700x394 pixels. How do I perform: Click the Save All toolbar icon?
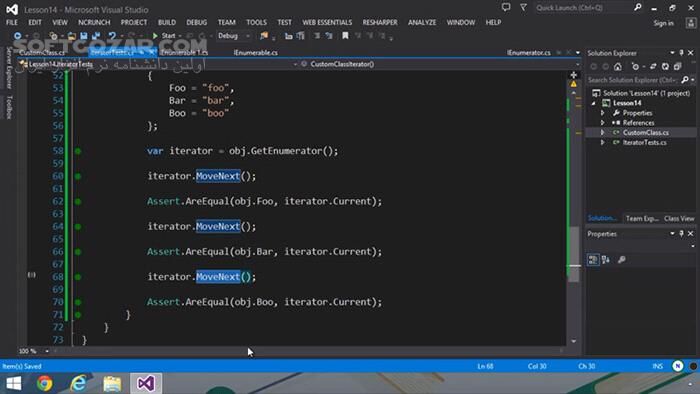pos(96,36)
